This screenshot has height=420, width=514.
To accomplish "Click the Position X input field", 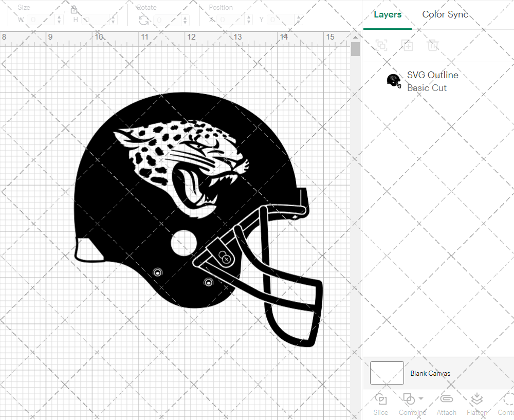I will point(231,20).
